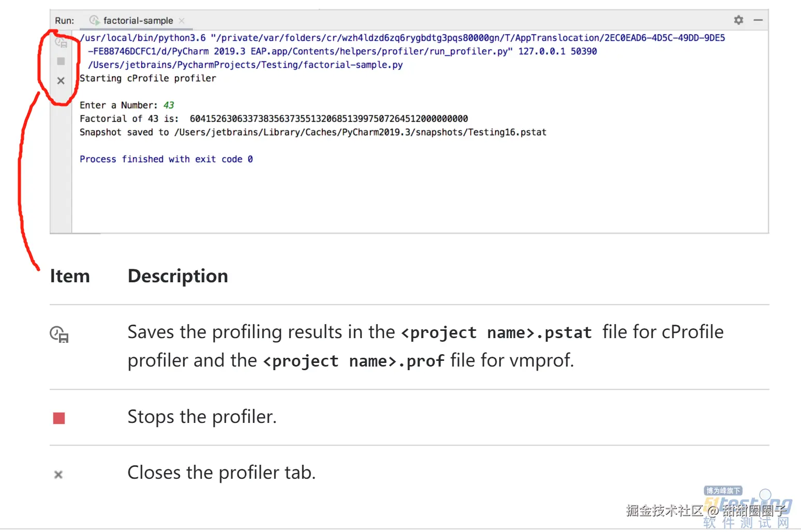Click the entered number 43 in console

169,105
